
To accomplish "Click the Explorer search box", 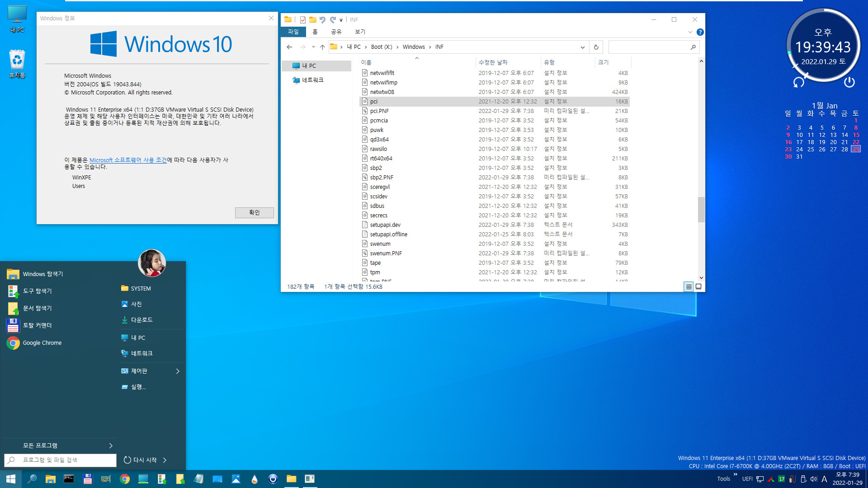I will click(x=654, y=47).
